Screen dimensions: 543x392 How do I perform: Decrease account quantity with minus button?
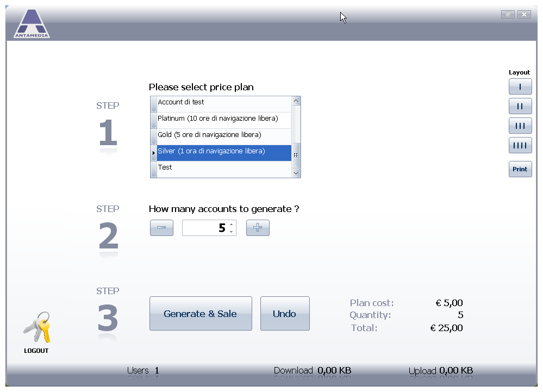[x=162, y=227]
